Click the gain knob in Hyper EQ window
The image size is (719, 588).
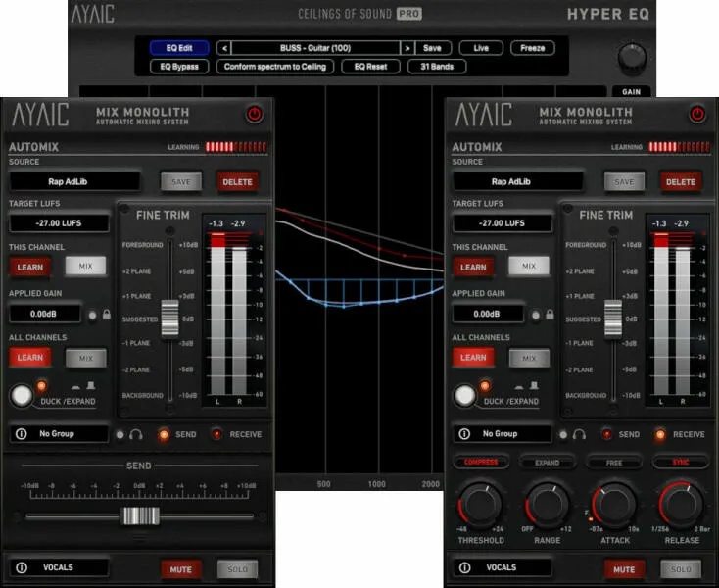click(x=633, y=58)
